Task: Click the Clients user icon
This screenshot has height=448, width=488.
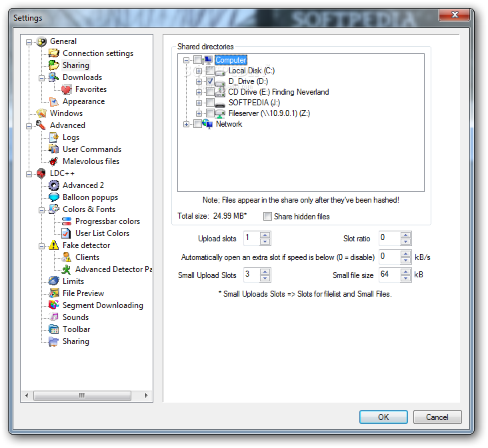Action: (66, 257)
